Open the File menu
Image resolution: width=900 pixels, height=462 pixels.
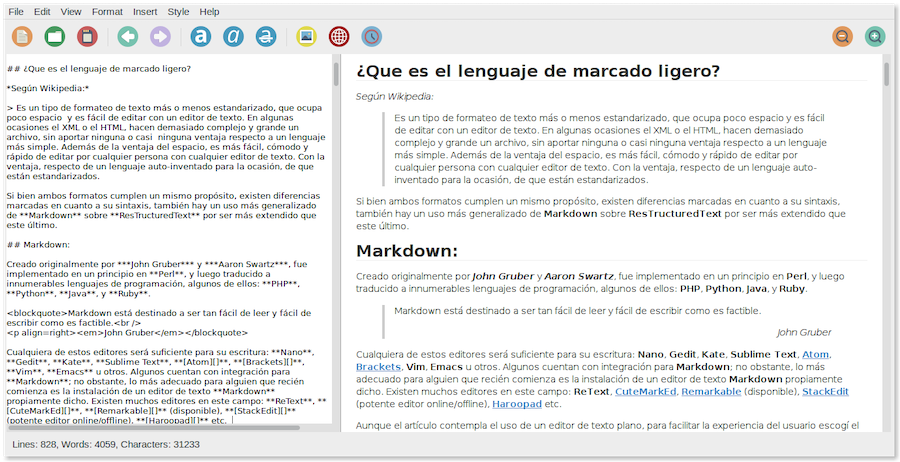point(16,11)
